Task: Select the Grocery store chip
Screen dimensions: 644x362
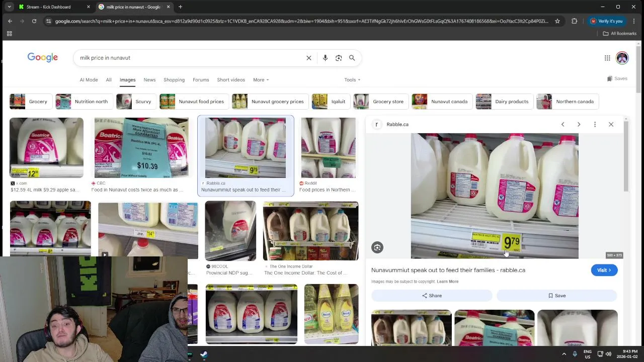Action: (380, 102)
